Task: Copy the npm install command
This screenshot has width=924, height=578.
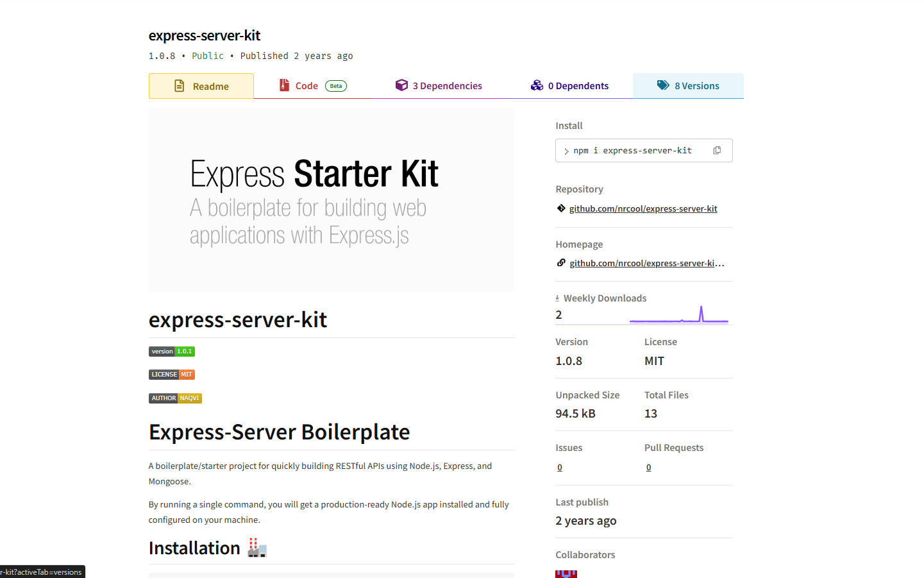Action: point(717,151)
